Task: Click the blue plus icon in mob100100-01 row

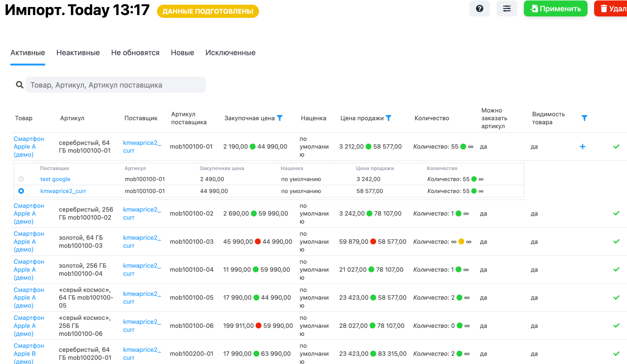Action: [583, 147]
